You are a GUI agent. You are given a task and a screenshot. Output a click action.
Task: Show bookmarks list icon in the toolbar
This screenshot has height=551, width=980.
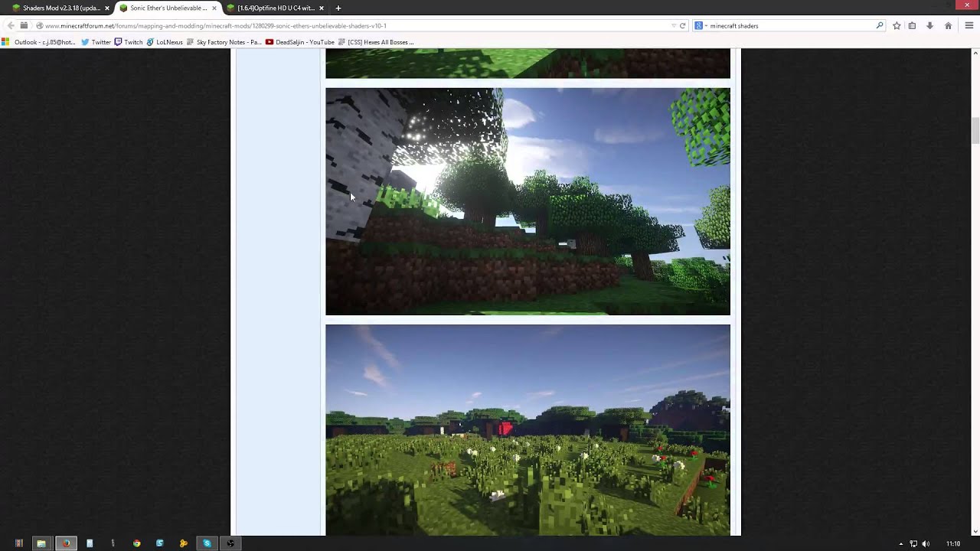click(x=912, y=25)
